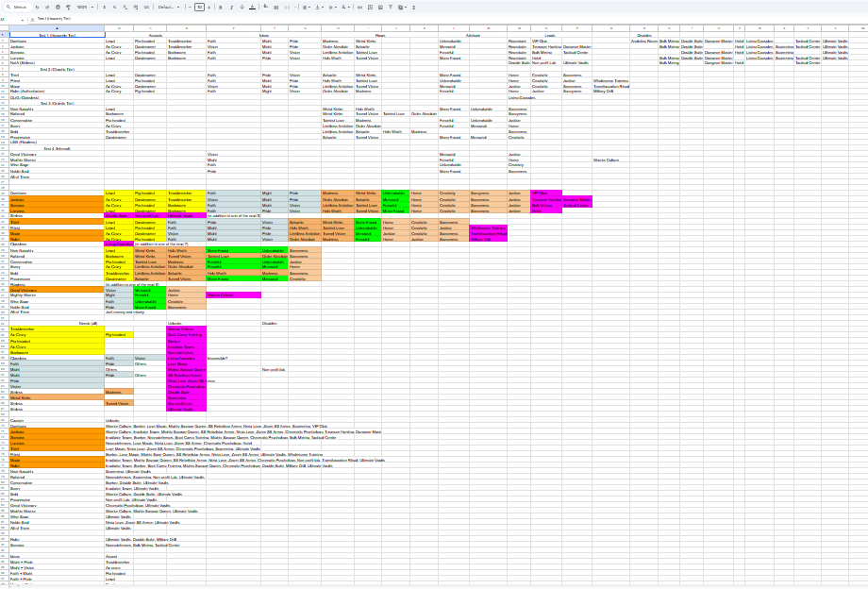
Task: Open the fill color picker
Action: pos(266,7)
